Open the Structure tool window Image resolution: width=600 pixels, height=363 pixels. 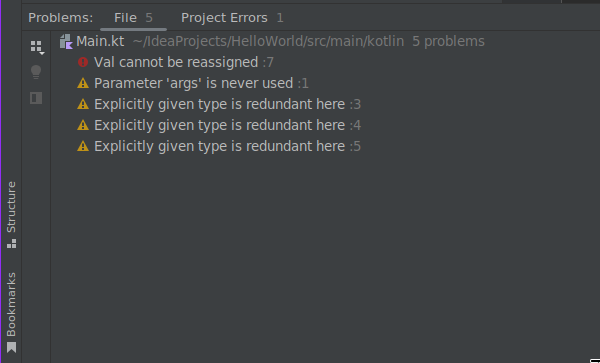pyautogui.click(x=11, y=215)
